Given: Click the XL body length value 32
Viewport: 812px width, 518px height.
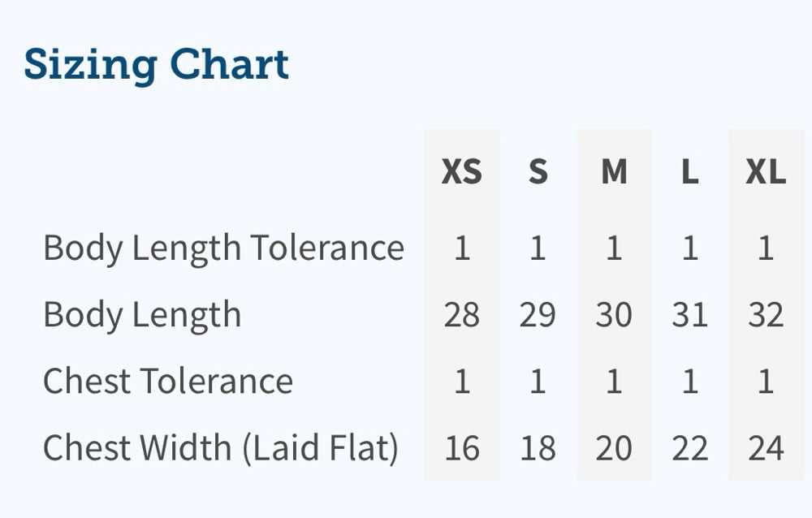Looking at the screenshot, I should point(766,314).
